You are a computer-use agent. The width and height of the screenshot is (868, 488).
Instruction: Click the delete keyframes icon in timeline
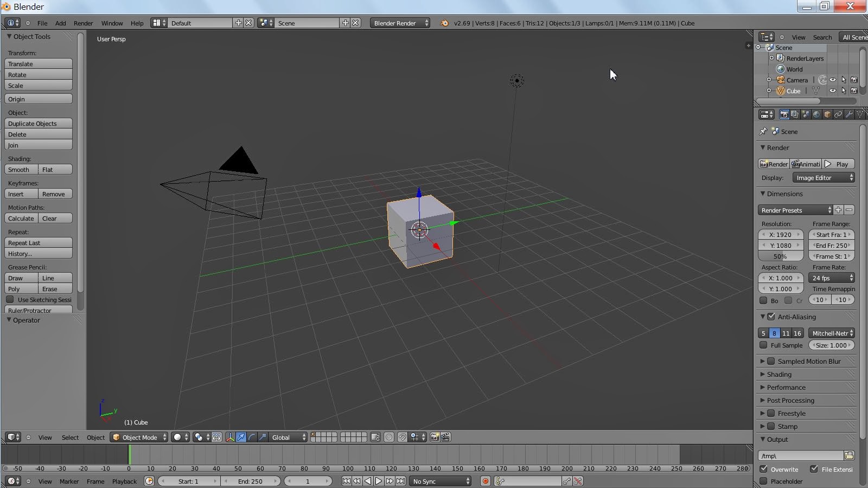[x=578, y=481]
